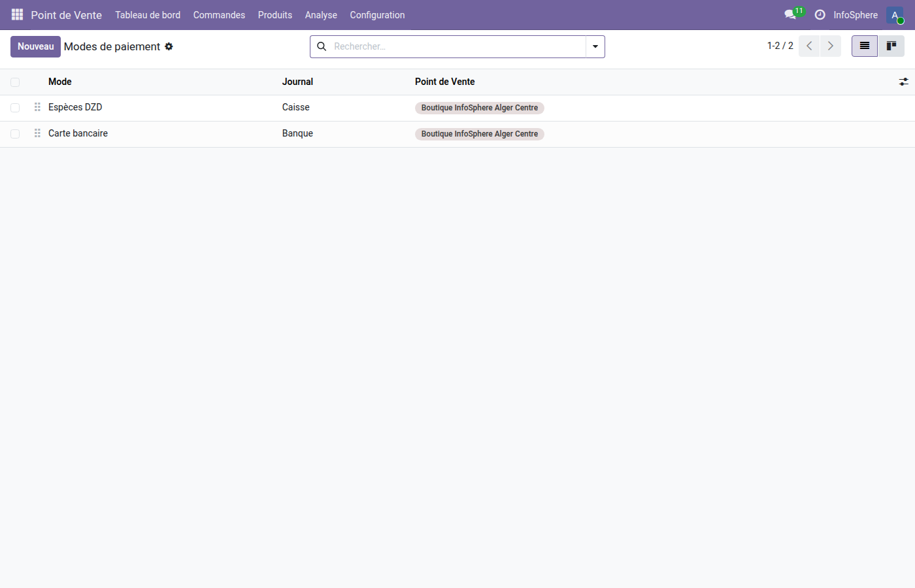Click the drag handle of Espèces DZD row
The height and width of the screenshot is (588, 915).
click(x=37, y=107)
